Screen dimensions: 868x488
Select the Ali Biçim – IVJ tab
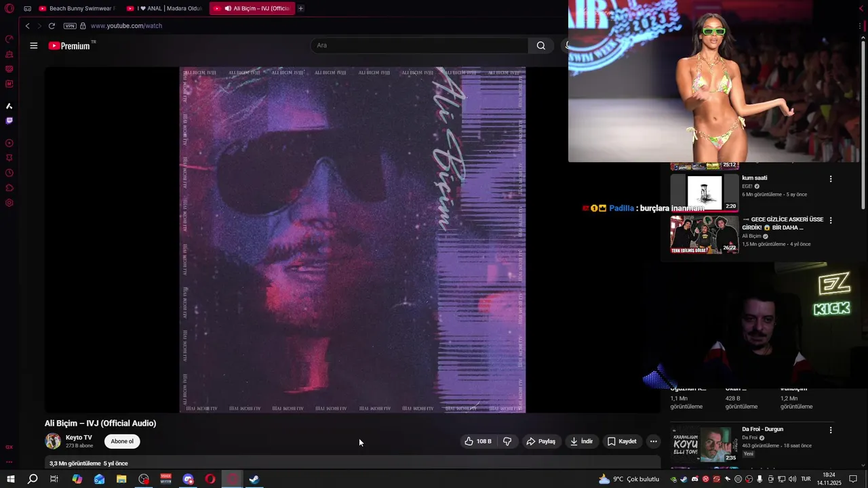pos(252,8)
